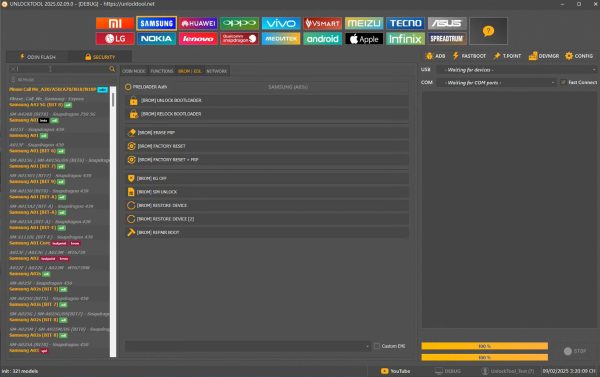600x377 pixels.
Task: Toggle the Fast Connect checkbox
Action: coord(563,82)
